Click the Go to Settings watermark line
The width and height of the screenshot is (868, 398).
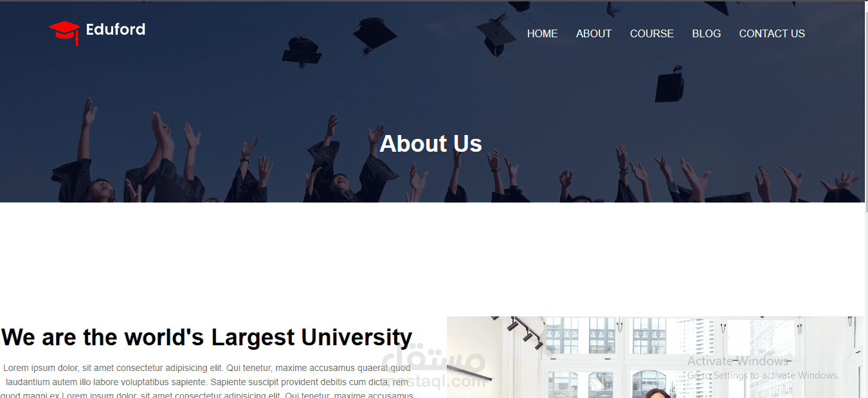[x=763, y=375]
